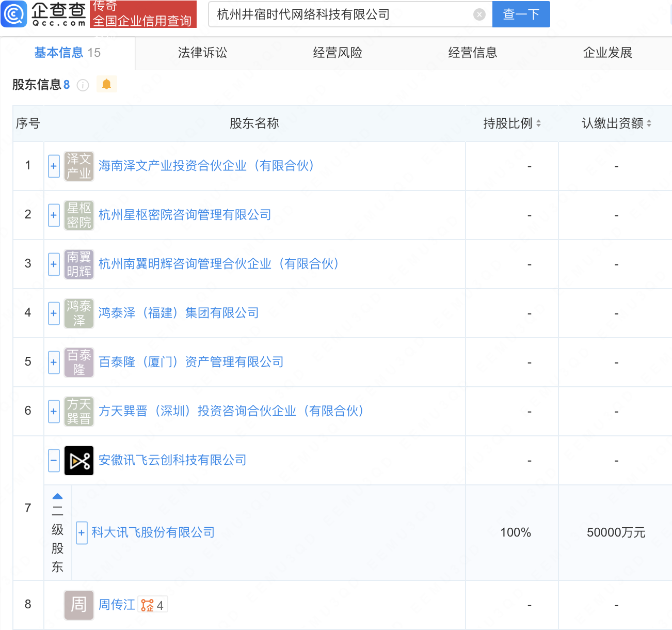This screenshot has height=630, width=672.
Task: Clear the search box text
Action: [x=479, y=14]
